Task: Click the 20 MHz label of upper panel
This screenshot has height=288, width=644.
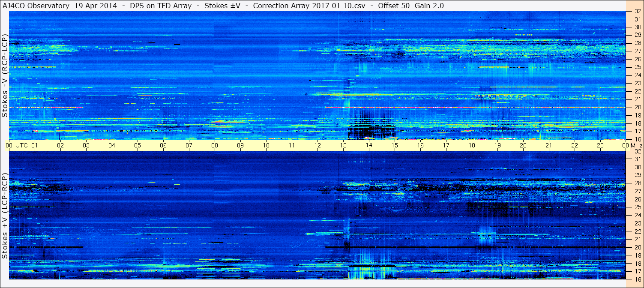Action: [637, 107]
